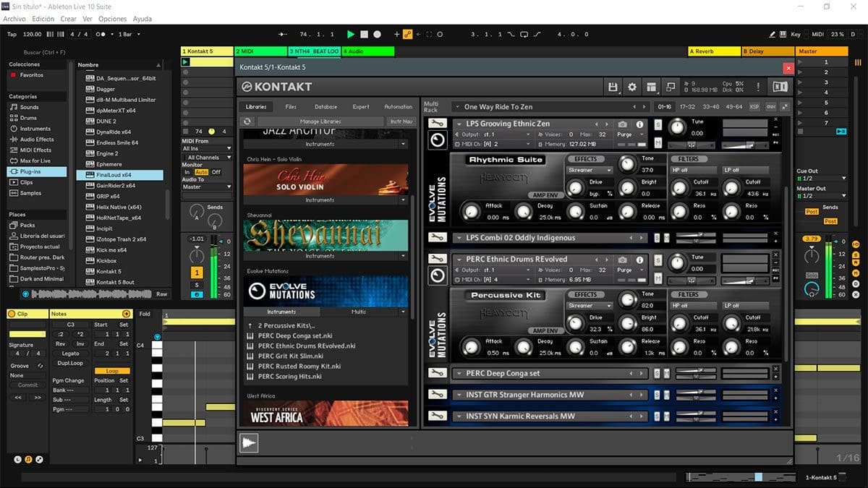The width and height of the screenshot is (868, 488).
Task: Open the Archivo menu
Action: [x=14, y=19]
